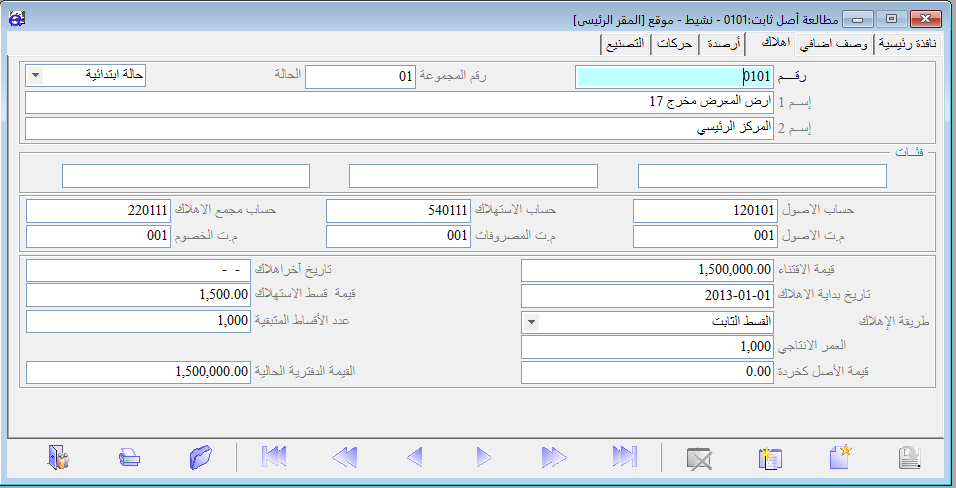This screenshot has height=488, width=956.
Task: Click the printer icon to print the asset
Action: (x=129, y=458)
